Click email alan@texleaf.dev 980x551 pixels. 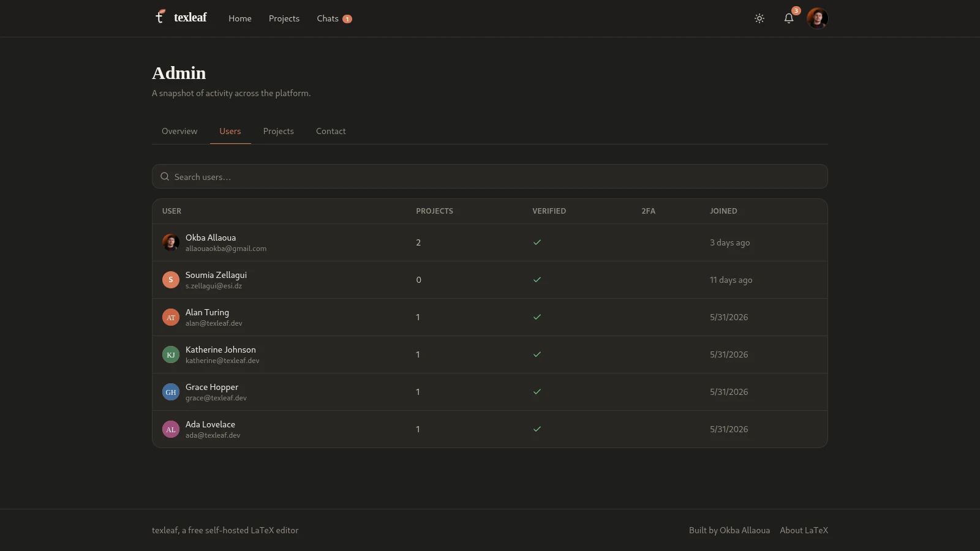click(214, 323)
